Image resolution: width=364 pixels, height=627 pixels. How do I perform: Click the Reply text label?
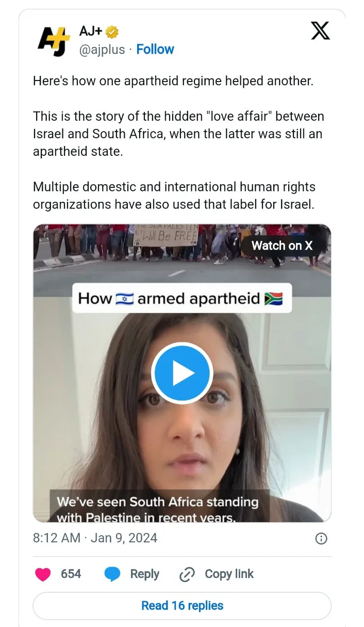[x=145, y=574]
